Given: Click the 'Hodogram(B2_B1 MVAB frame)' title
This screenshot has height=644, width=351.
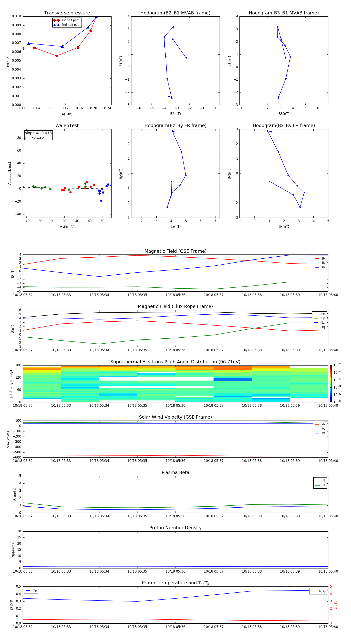Looking at the screenshot, I should coord(175,13).
